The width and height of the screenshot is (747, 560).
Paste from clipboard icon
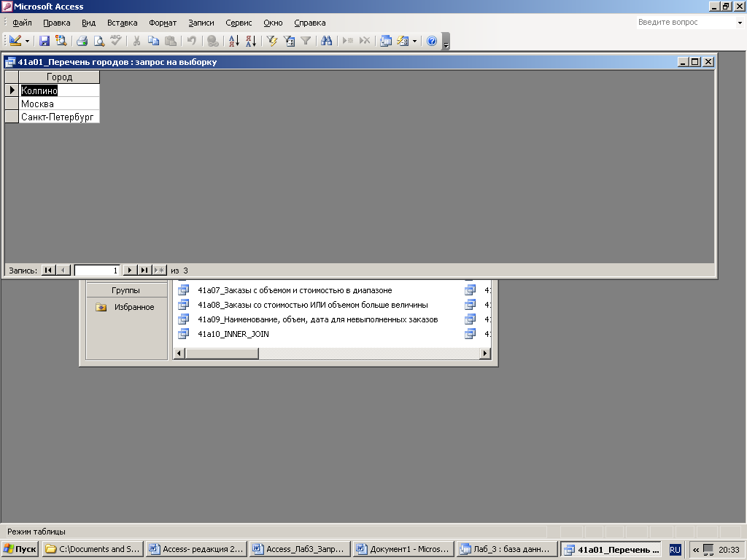pos(170,41)
